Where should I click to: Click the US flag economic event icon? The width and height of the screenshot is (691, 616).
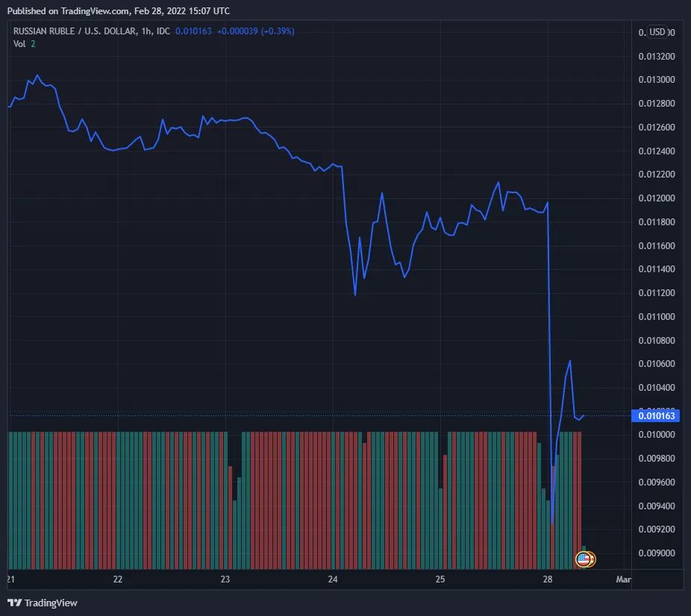(584, 559)
